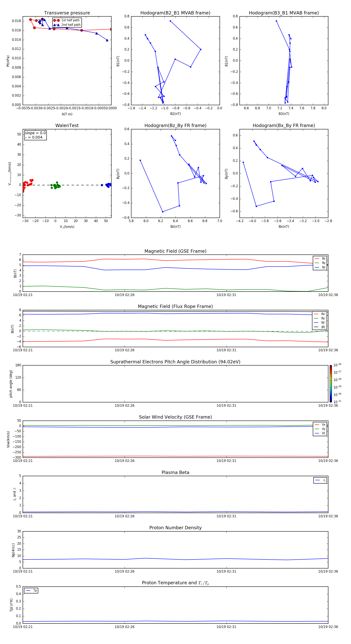Viewport: 351px width, 644px height.
Task: Click the "Magnetic Field (GSE Frame)" title
Action: point(175,251)
